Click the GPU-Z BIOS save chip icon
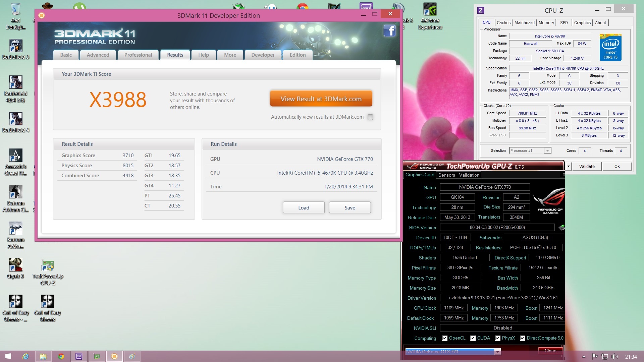Screen dimensions: 644x362 tap(561, 228)
